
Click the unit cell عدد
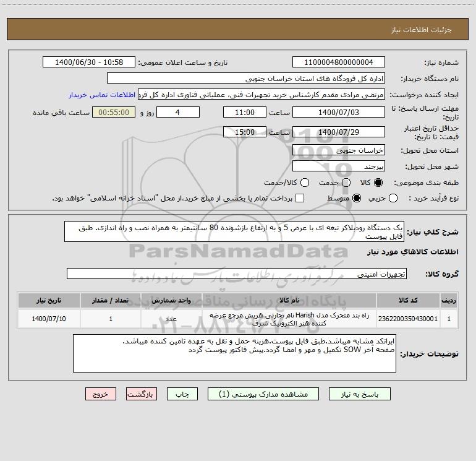[x=171, y=319]
